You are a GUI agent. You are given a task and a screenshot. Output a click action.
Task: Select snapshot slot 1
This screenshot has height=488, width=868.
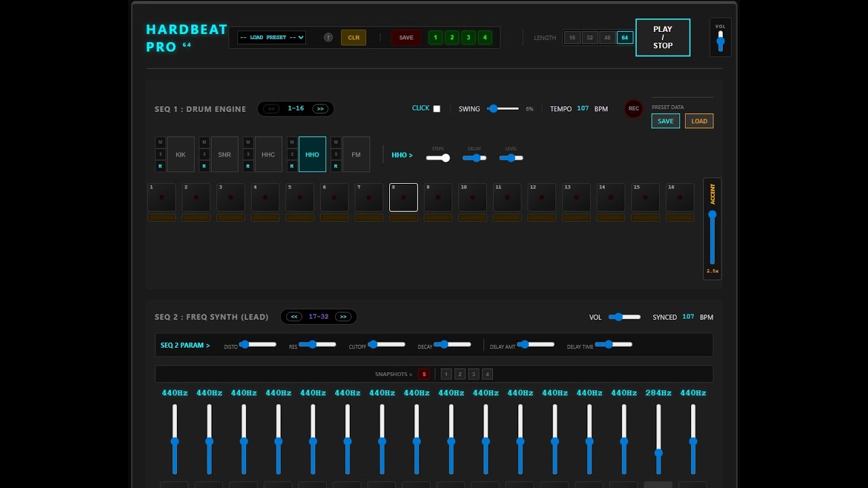446,374
